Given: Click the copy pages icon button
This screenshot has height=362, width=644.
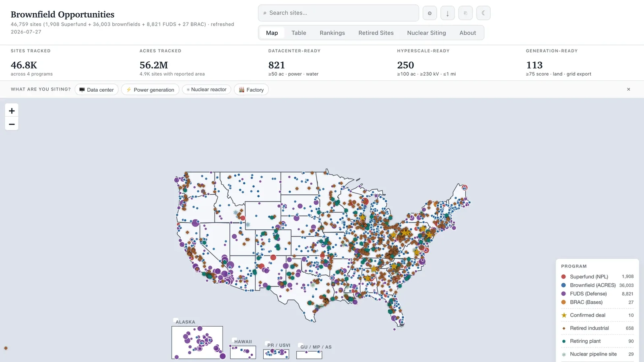Looking at the screenshot, I should (x=465, y=13).
